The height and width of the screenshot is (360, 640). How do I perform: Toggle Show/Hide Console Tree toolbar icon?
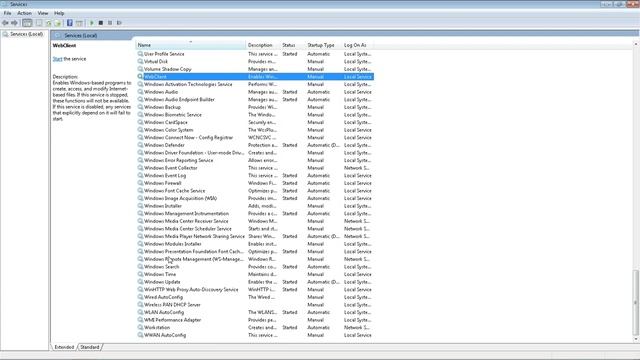click(27, 23)
